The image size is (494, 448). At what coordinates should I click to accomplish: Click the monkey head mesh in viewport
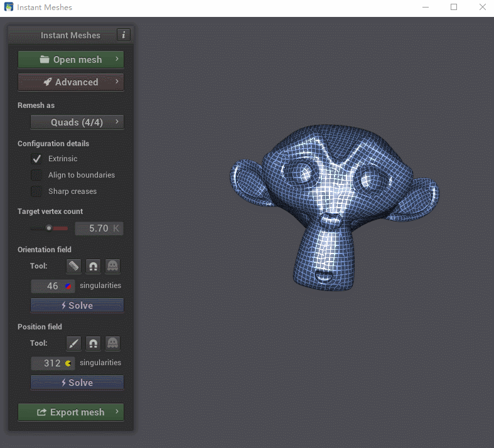[334, 207]
